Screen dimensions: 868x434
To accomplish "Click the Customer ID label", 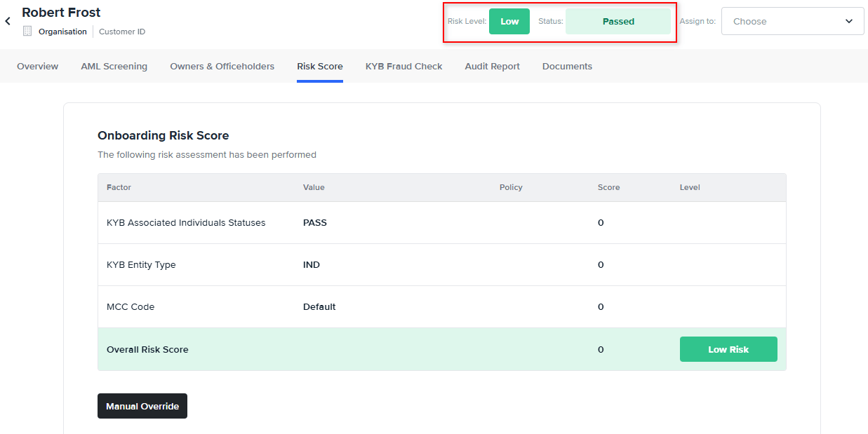I will [x=122, y=32].
